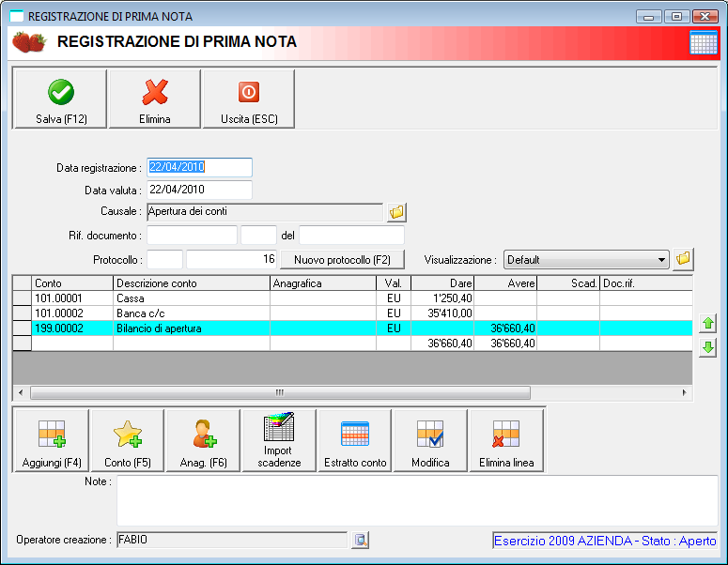The height and width of the screenshot is (565, 728).
Task: Expand the Visualizzazione Default dropdown
Action: [x=661, y=260]
